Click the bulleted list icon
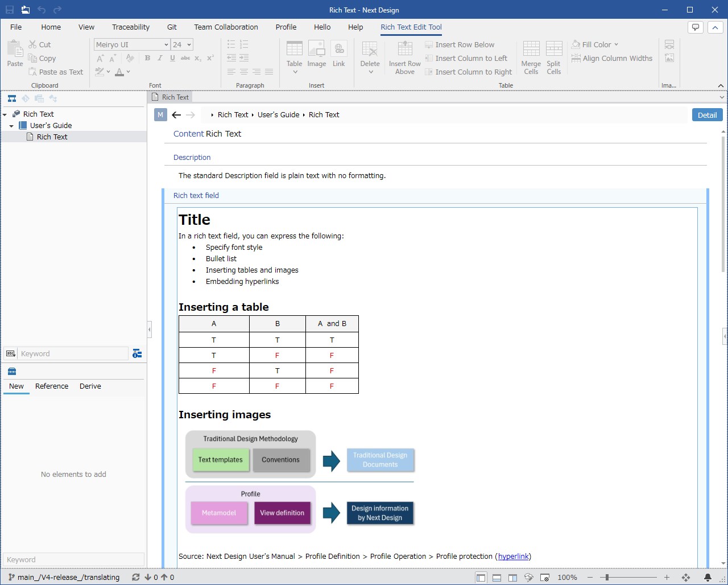 231,44
